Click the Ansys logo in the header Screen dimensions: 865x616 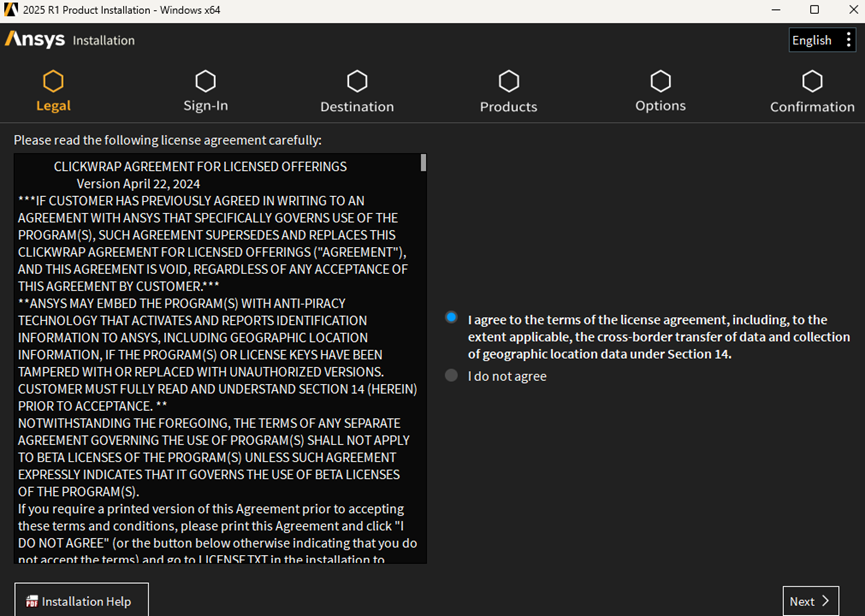[35, 40]
